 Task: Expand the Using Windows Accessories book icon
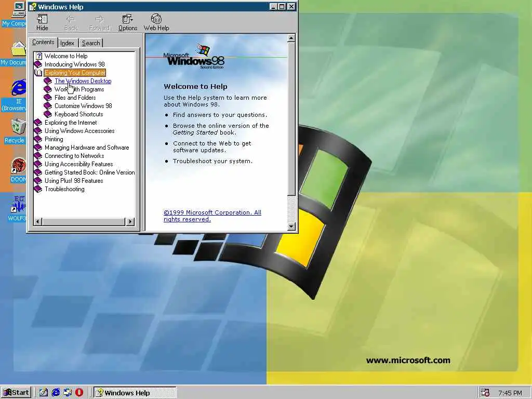38,130
